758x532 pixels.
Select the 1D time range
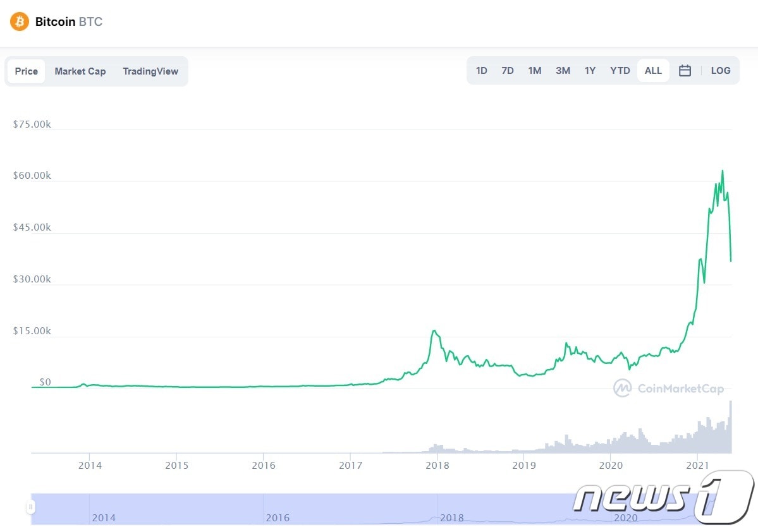click(x=482, y=71)
